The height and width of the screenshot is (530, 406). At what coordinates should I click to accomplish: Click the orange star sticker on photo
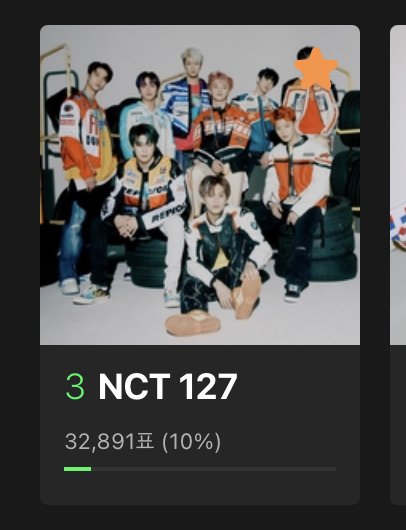(x=316, y=68)
